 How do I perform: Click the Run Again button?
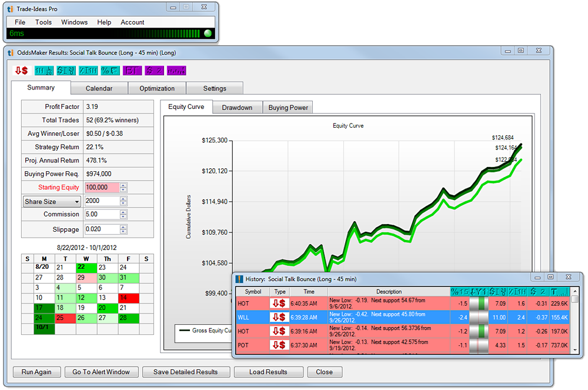coord(36,372)
